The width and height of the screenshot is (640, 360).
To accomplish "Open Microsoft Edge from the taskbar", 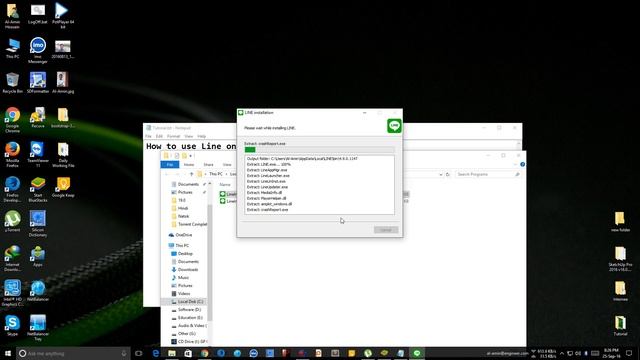I will click(156, 353).
